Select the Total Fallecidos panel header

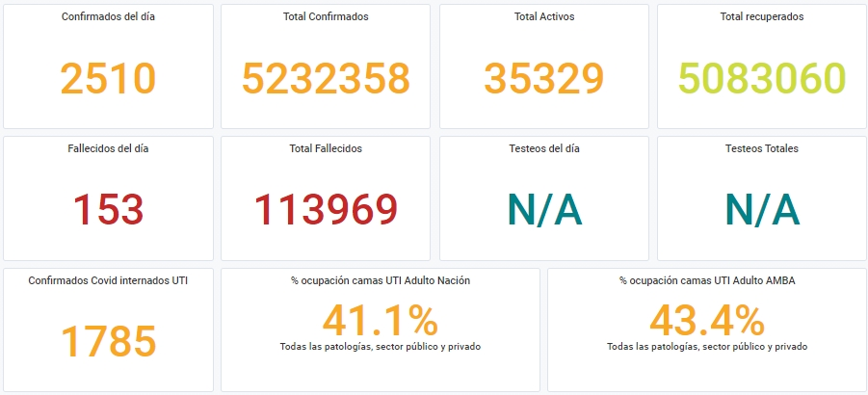tap(326, 148)
